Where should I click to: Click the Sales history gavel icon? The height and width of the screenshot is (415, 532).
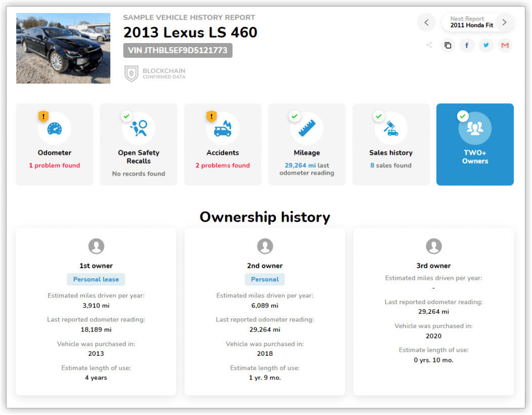391,129
